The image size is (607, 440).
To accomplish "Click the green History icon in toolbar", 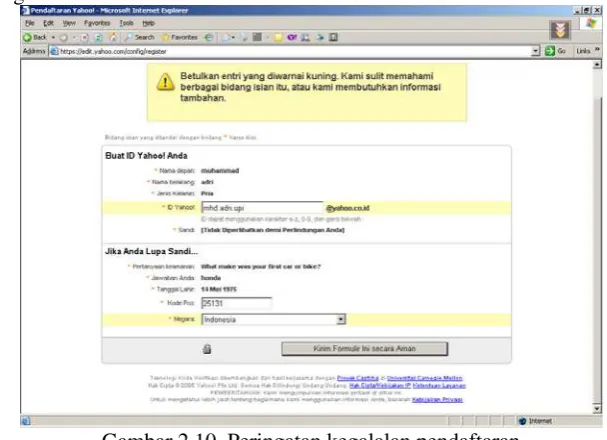I will (x=209, y=38).
